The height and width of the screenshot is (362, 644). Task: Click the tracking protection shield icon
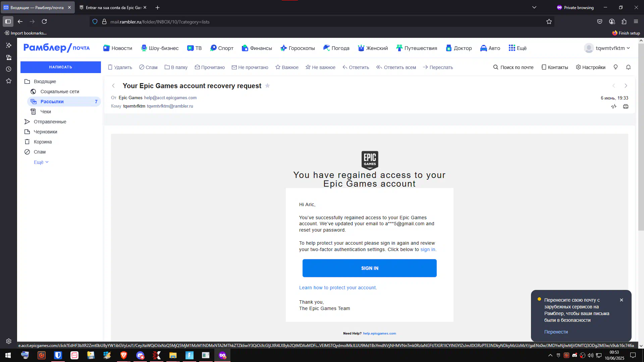[95, 21]
